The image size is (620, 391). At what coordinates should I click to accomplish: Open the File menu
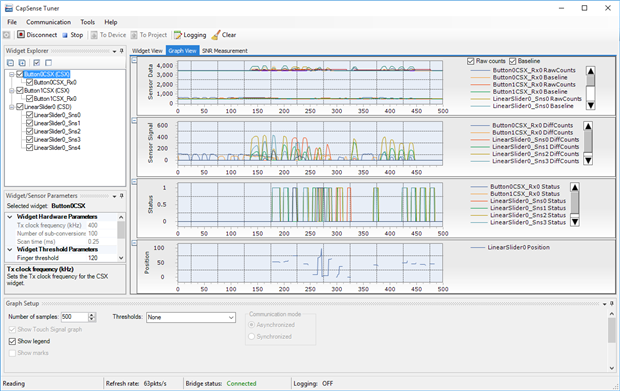[12, 22]
